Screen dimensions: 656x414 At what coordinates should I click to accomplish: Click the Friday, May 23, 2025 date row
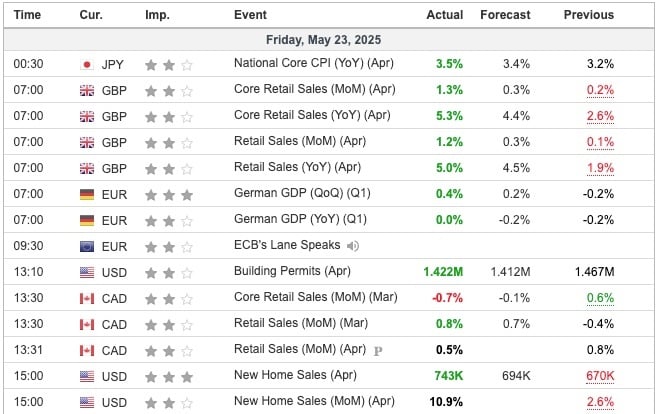tap(328, 40)
